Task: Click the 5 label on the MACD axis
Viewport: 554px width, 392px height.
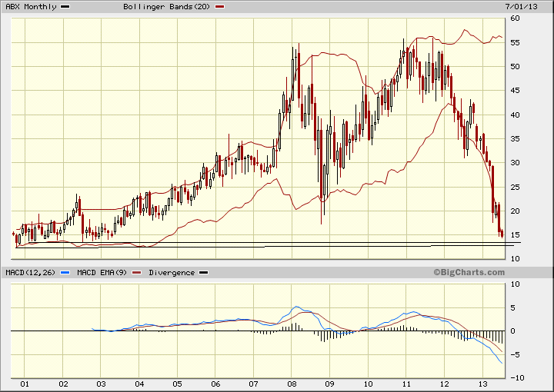Action: (513, 308)
